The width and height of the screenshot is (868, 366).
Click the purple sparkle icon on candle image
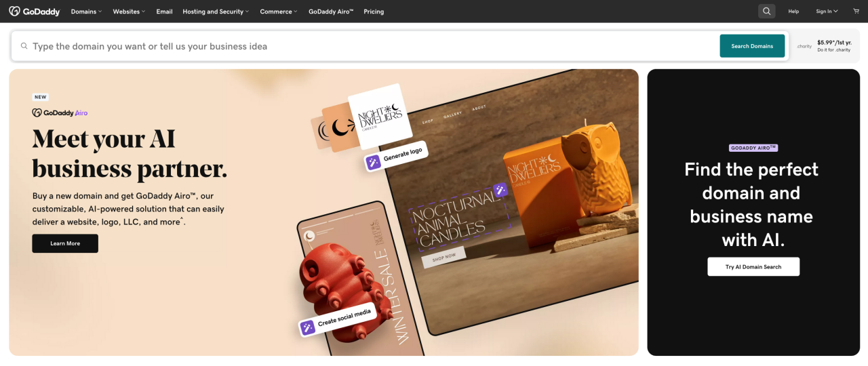coord(500,190)
